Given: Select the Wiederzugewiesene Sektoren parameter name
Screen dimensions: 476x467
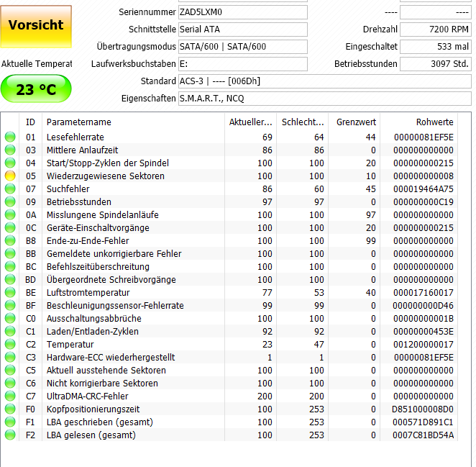Looking at the screenshot, I should click(106, 176).
